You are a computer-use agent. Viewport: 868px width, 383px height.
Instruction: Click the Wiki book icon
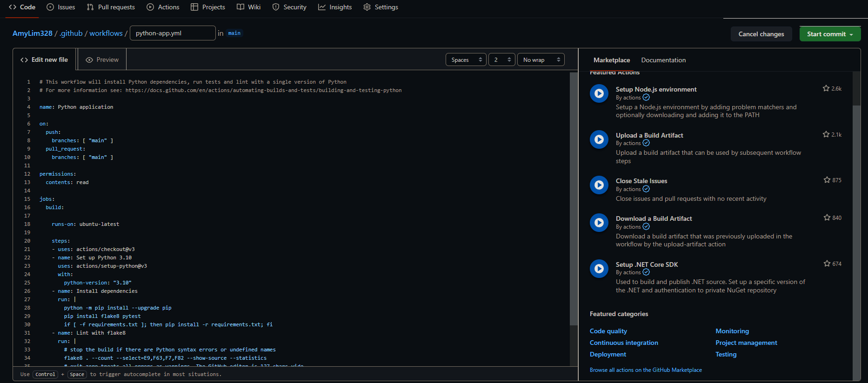[240, 7]
